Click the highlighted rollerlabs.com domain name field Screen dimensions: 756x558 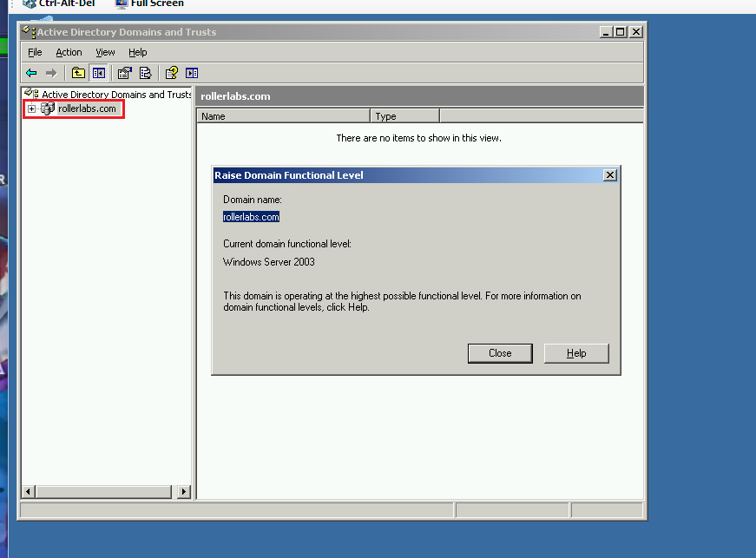tap(251, 217)
